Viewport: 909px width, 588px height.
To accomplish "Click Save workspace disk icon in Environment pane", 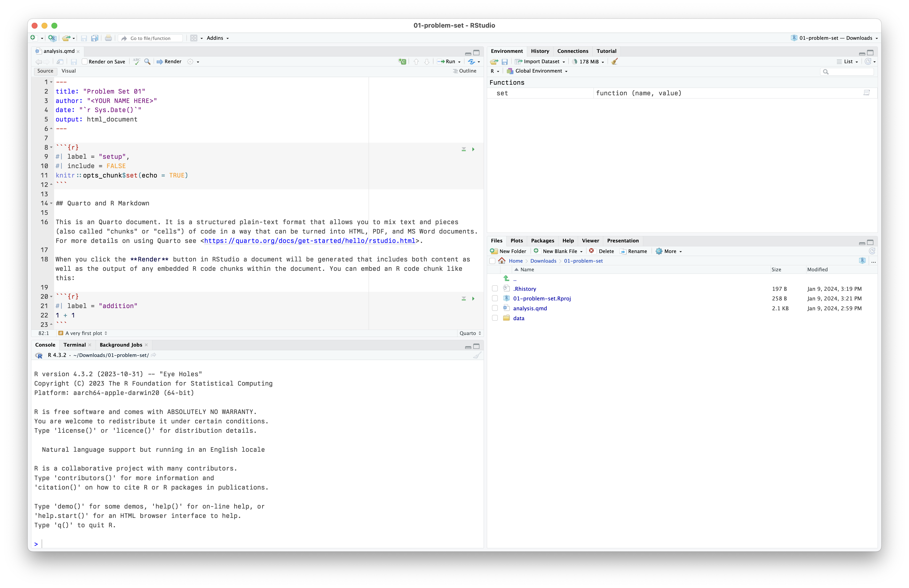I will [x=505, y=61].
